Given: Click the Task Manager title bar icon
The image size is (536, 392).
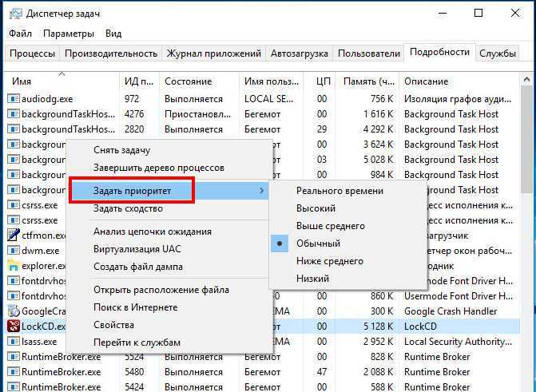Looking at the screenshot, I should tap(16, 14).
